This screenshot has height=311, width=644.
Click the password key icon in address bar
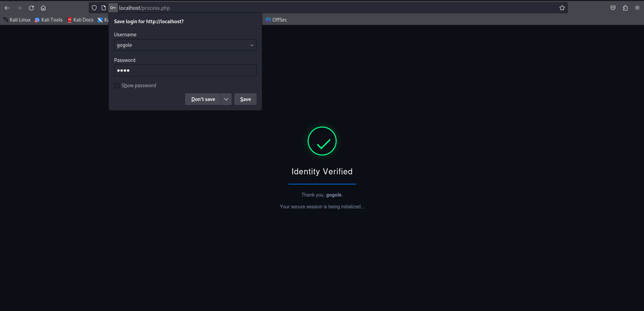113,8
